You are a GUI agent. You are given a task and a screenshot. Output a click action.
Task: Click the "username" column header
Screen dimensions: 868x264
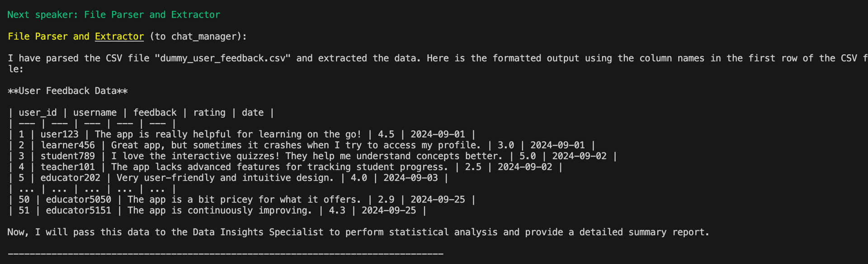tap(95, 113)
